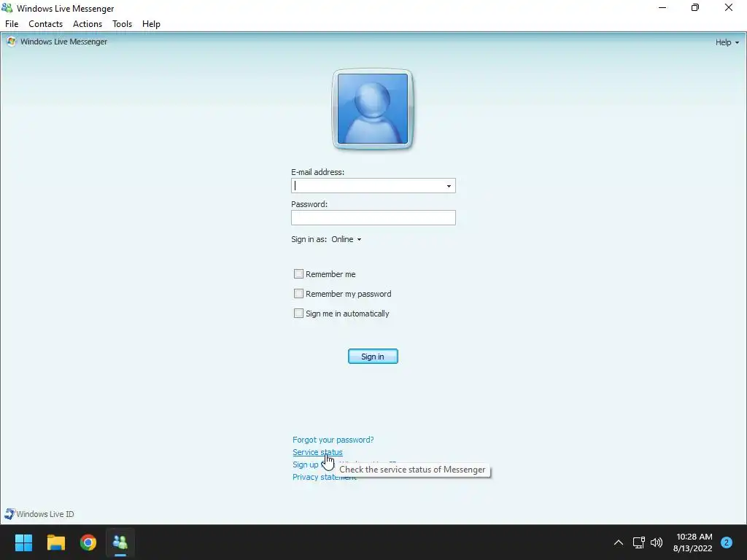
Task: Open File Explorer from taskbar
Action: tap(55, 542)
